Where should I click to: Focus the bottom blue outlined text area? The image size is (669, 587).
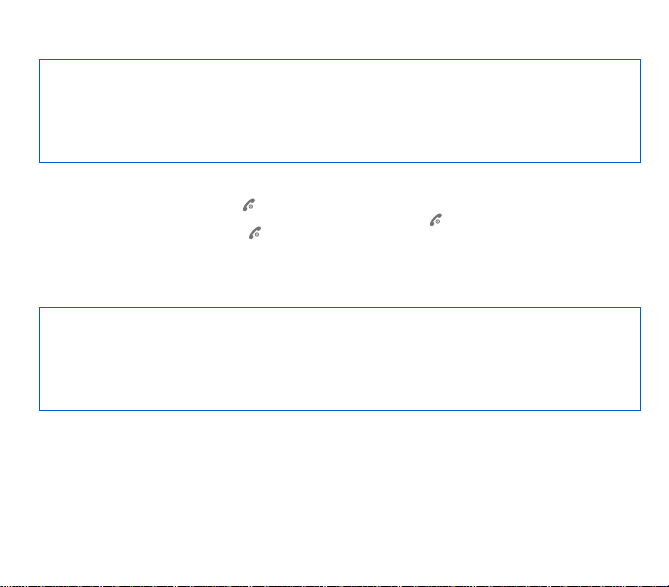(340, 359)
